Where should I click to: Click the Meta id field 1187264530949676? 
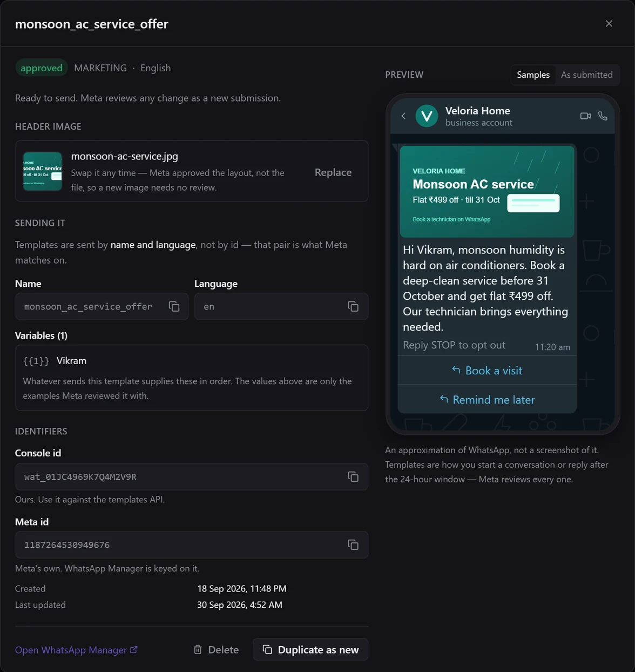click(192, 545)
